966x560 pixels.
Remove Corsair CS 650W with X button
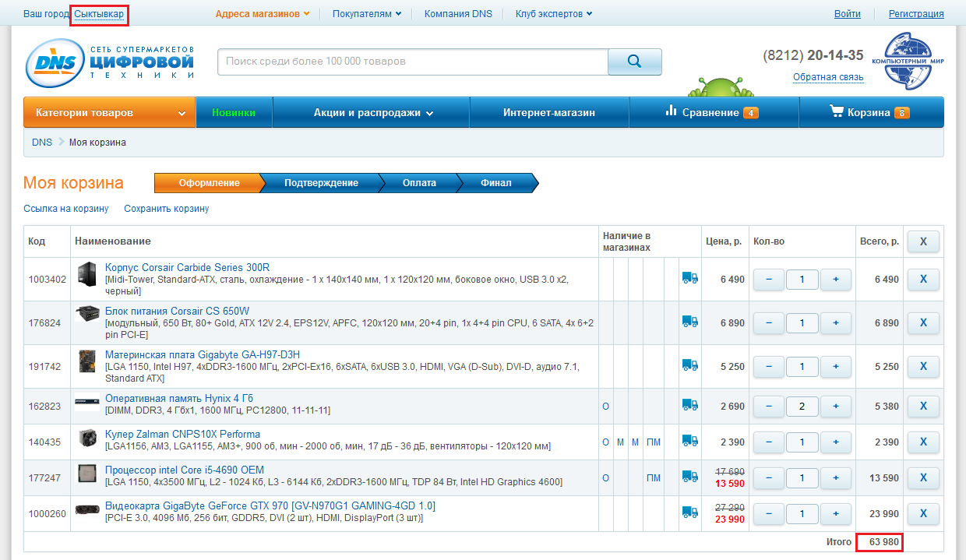(x=923, y=322)
